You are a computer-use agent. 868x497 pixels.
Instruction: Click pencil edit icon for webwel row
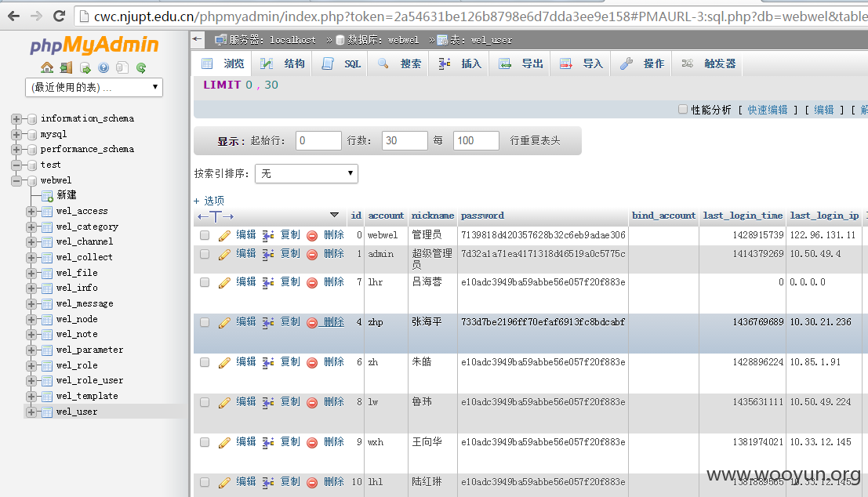tap(224, 236)
